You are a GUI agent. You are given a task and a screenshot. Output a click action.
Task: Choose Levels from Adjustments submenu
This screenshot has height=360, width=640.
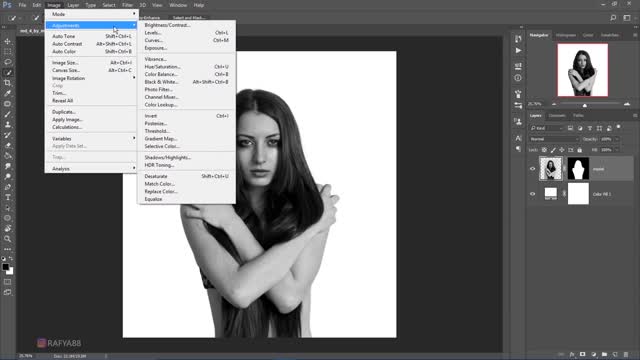coord(187,33)
